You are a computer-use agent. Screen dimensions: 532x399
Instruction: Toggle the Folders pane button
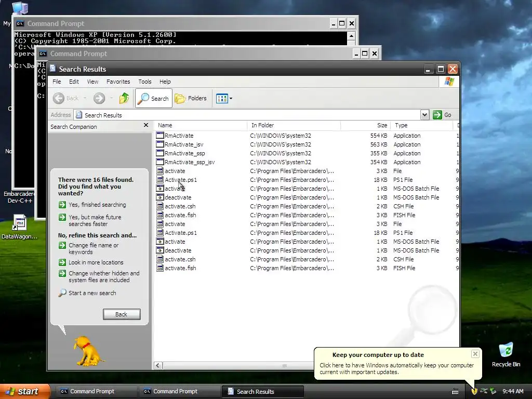point(191,98)
